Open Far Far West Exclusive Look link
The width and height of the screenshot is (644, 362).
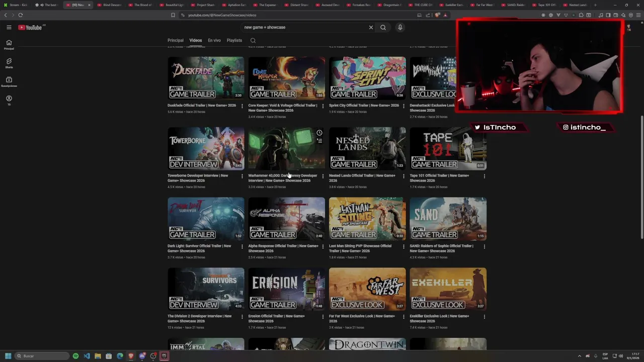point(362,319)
